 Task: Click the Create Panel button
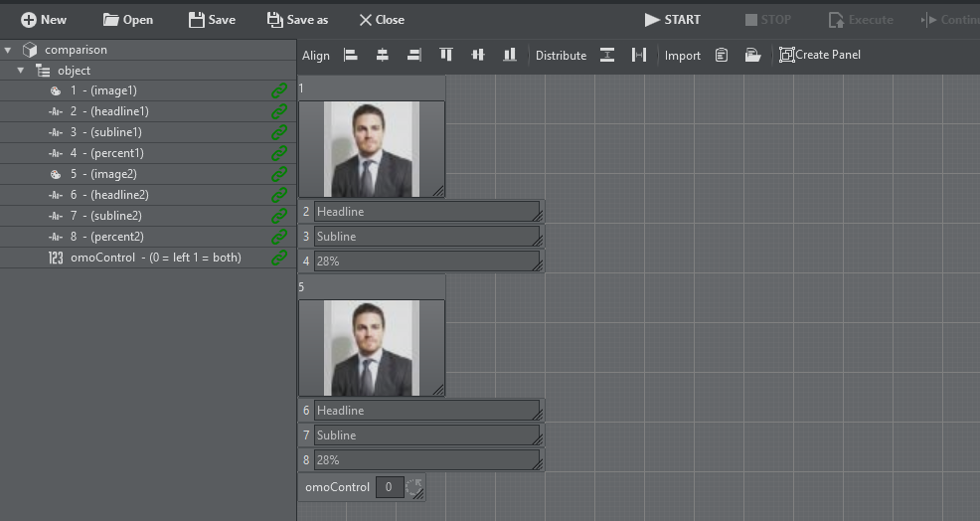pos(819,55)
